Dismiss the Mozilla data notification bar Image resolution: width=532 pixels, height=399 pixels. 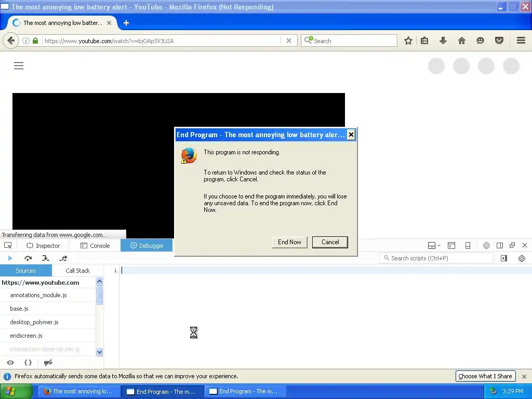524,376
